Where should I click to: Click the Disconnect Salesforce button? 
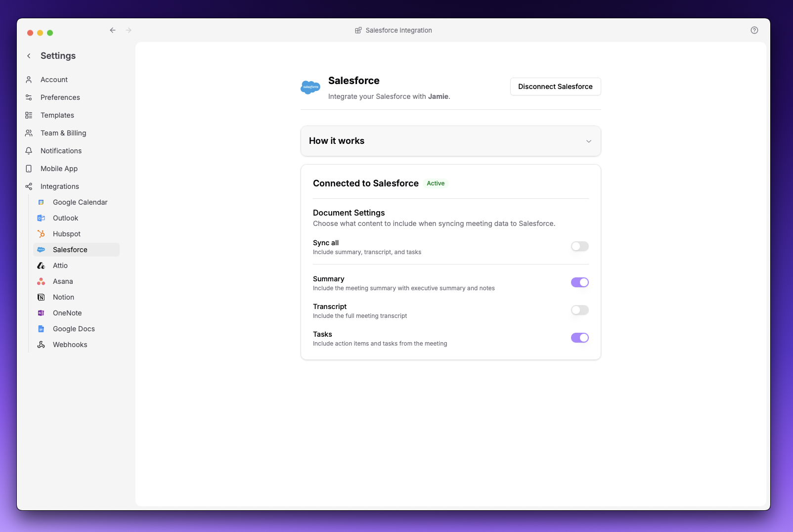555,87
